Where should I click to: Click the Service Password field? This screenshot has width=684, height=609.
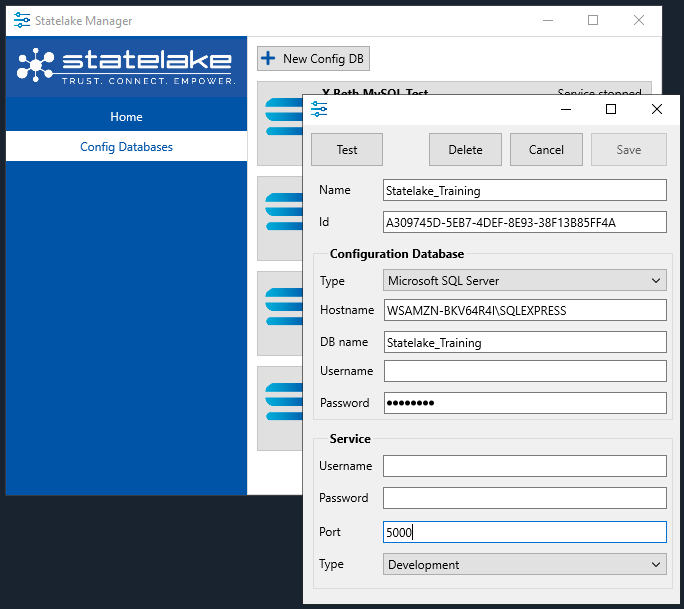tap(525, 498)
